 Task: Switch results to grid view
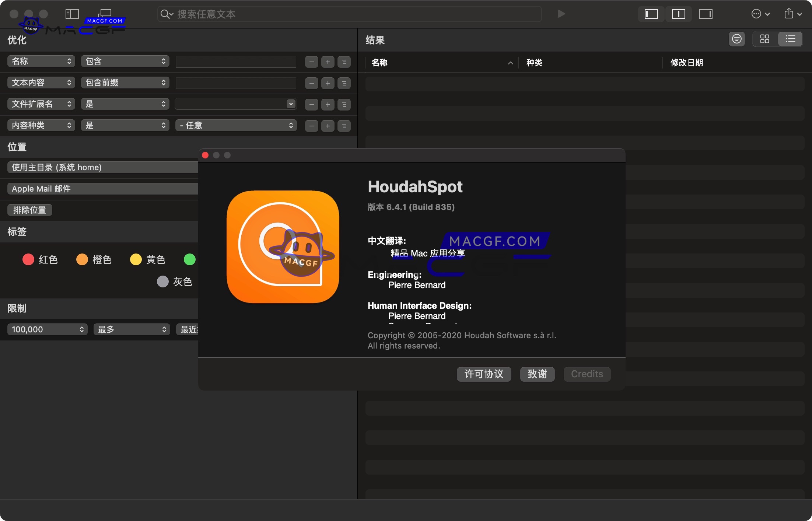tap(765, 39)
